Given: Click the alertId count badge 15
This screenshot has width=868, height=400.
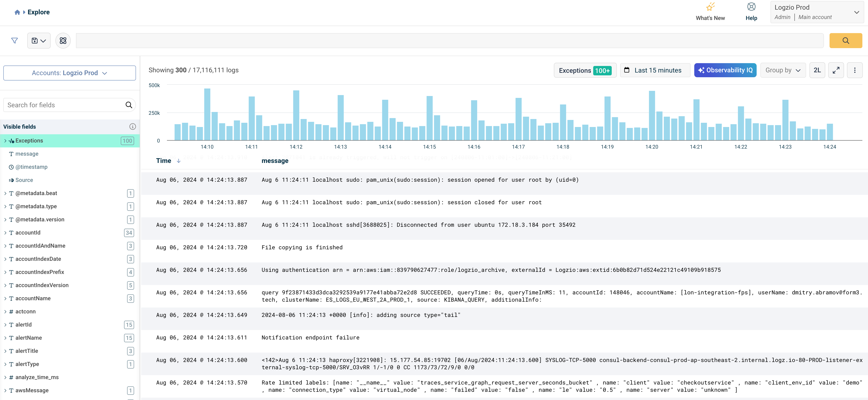Looking at the screenshot, I should 129,325.
